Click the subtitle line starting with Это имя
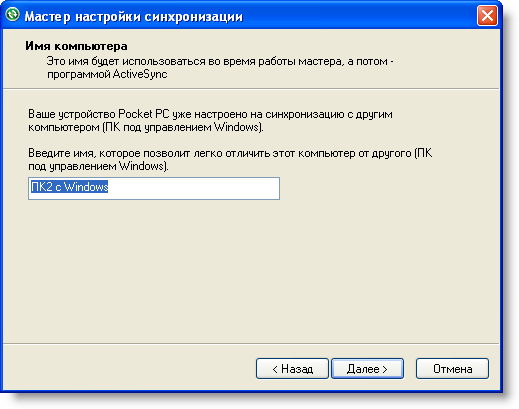 pos(220,62)
